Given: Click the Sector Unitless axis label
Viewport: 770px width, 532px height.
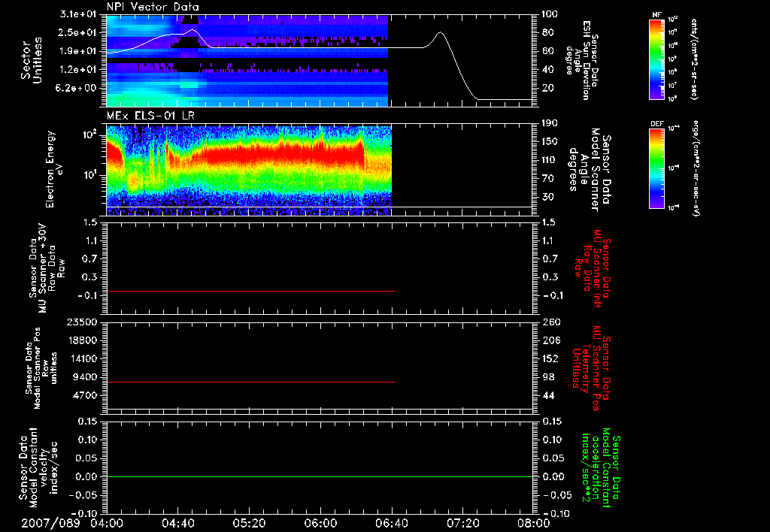Looking at the screenshot, I should point(31,60).
